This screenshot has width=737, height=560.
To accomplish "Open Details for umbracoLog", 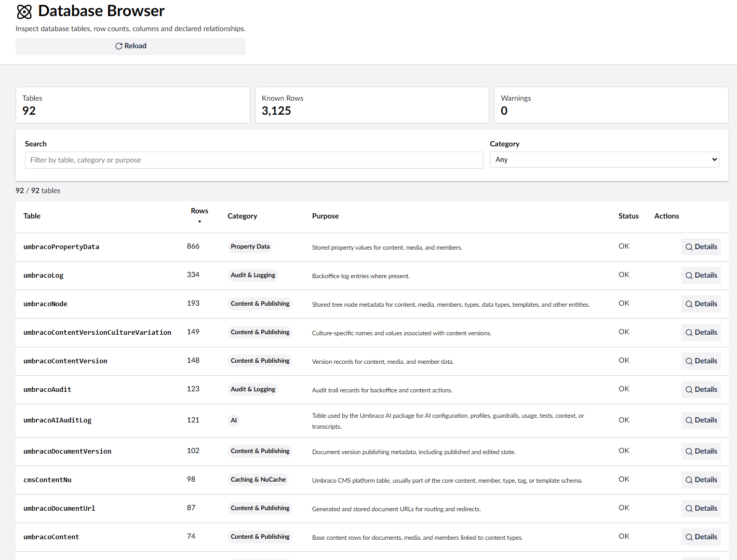I will coord(701,275).
